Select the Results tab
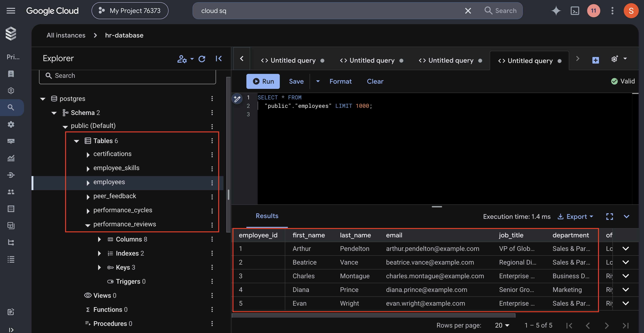Screen dimensions: 644x333 coord(267,216)
